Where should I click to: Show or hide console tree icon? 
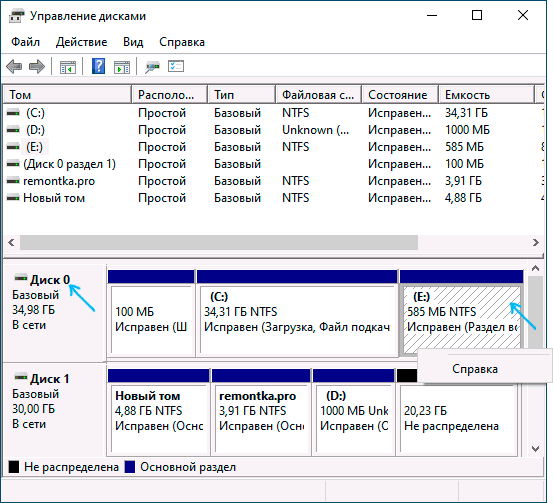click(x=68, y=67)
